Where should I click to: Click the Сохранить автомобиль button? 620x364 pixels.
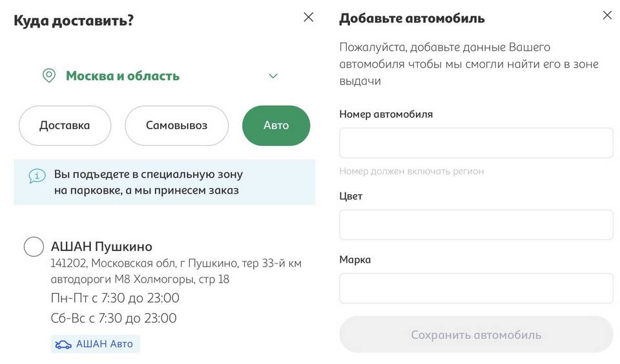pos(476,334)
